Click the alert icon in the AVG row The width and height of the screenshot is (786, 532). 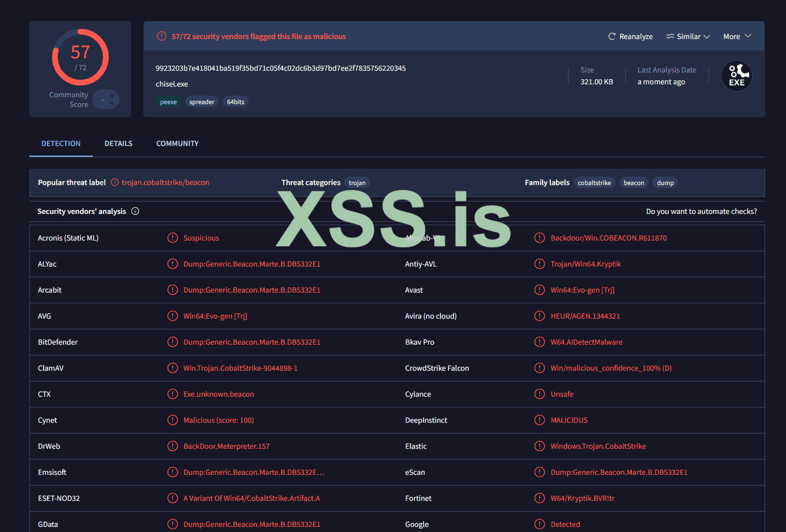(x=173, y=316)
